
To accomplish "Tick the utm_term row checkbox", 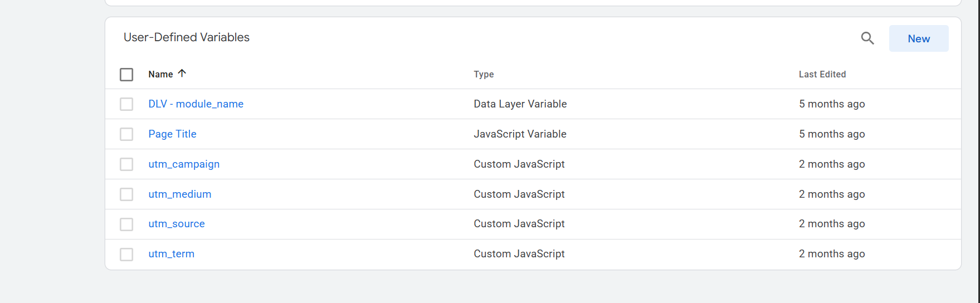I will click(x=126, y=254).
